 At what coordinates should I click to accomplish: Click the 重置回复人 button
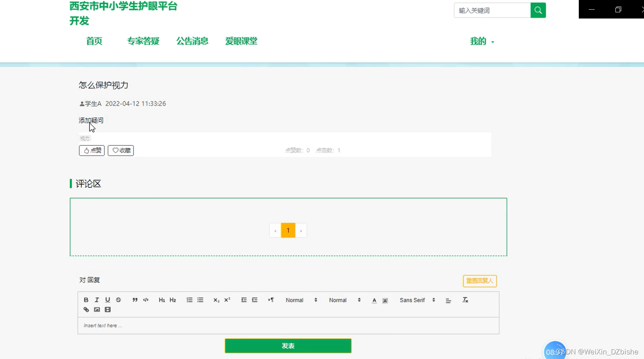point(480,281)
